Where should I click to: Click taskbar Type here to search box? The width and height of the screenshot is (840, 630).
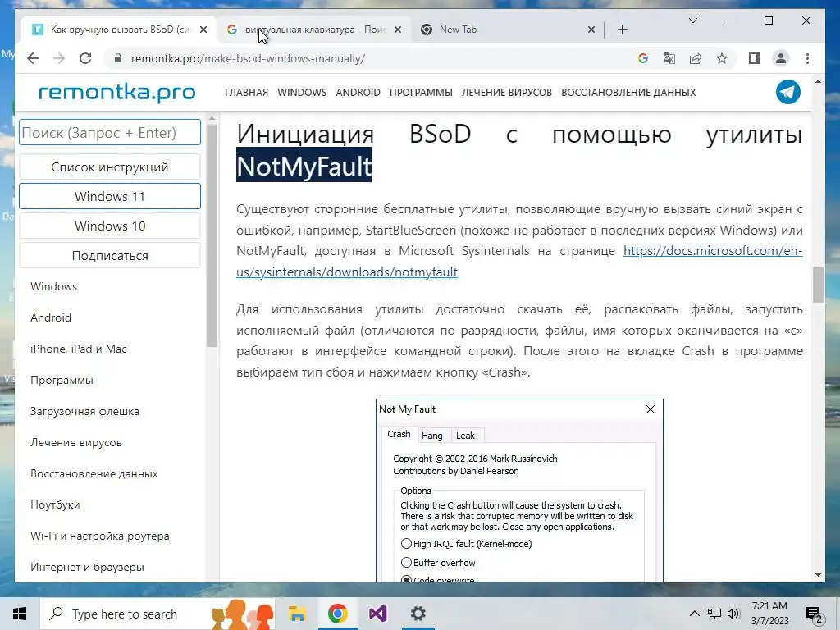click(157, 614)
